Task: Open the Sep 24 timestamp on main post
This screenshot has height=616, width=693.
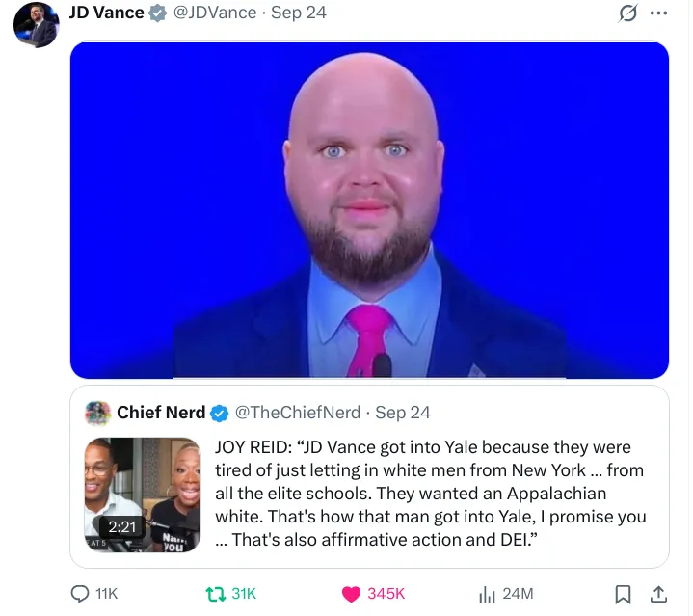Action: [x=299, y=13]
